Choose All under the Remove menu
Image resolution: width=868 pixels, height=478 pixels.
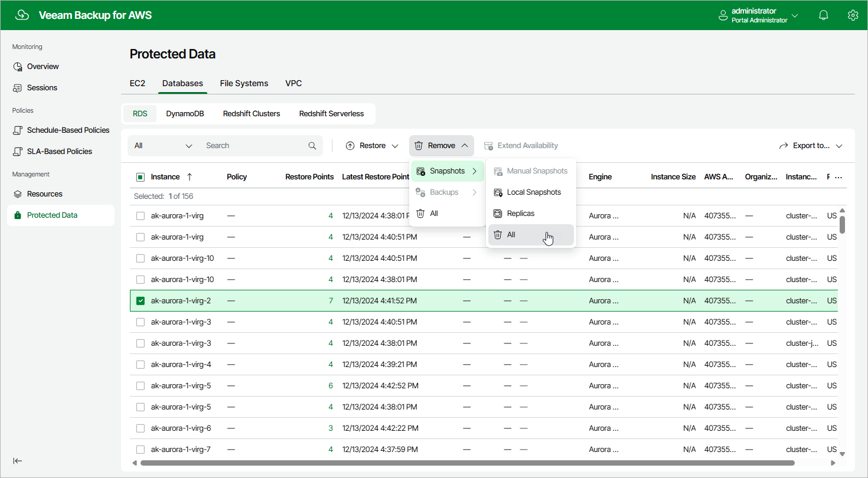(x=447, y=214)
